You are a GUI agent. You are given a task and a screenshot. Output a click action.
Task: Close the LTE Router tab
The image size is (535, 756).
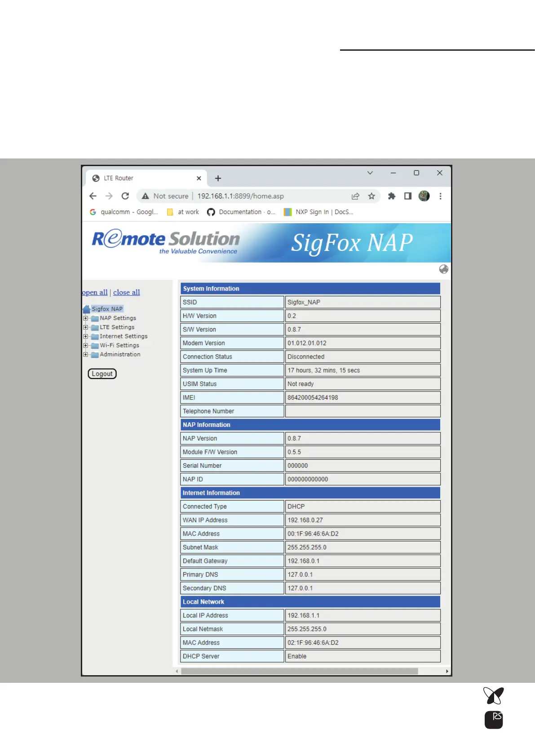(199, 178)
